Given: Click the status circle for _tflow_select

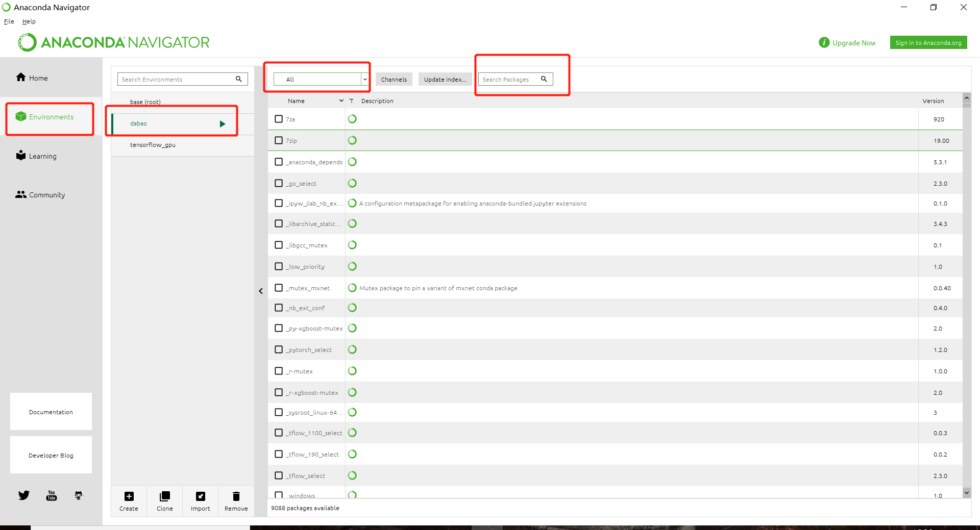Looking at the screenshot, I should coord(352,475).
